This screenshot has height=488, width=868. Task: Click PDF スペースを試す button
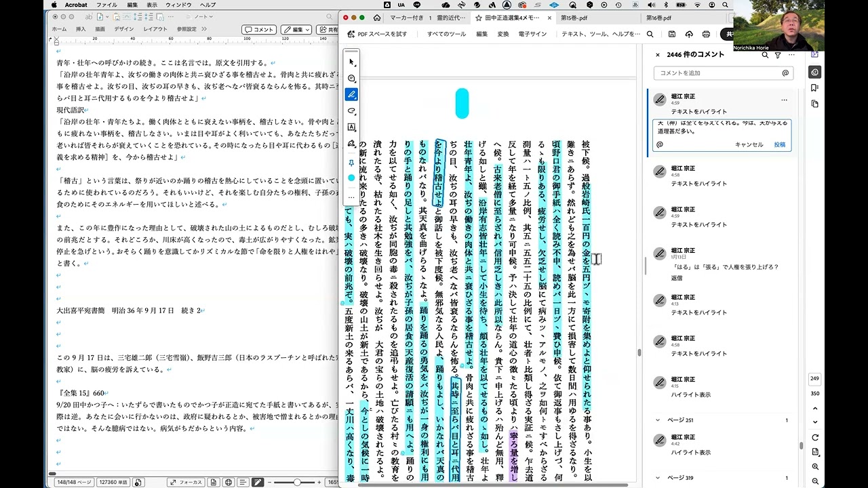click(x=378, y=34)
